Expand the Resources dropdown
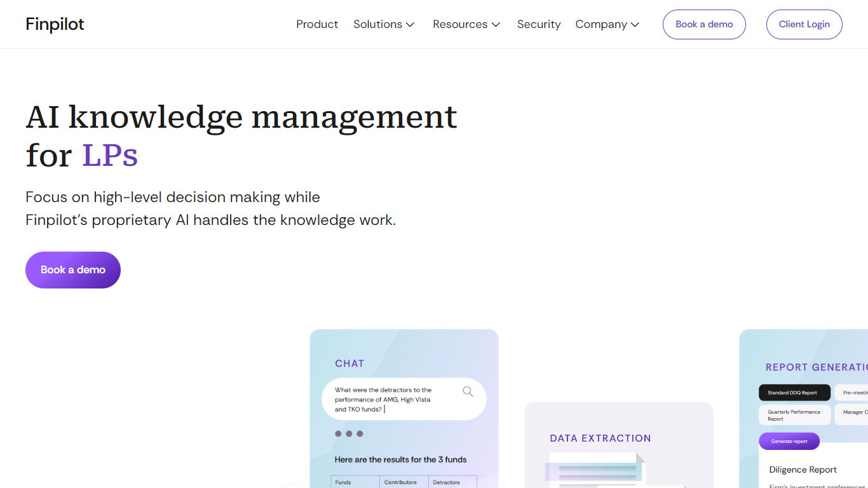Viewport: 868px width, 488px height. pyautogui.click(x=466, y=24)
